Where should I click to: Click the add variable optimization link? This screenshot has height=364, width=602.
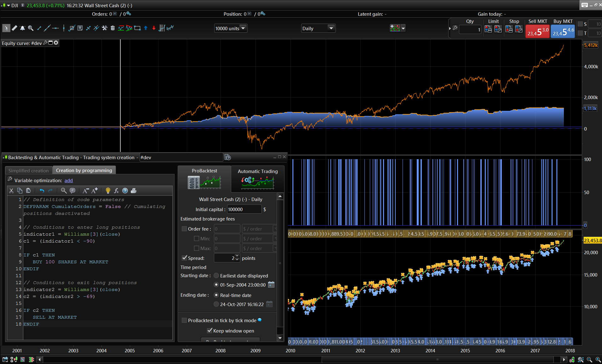[x=69, y=181]
